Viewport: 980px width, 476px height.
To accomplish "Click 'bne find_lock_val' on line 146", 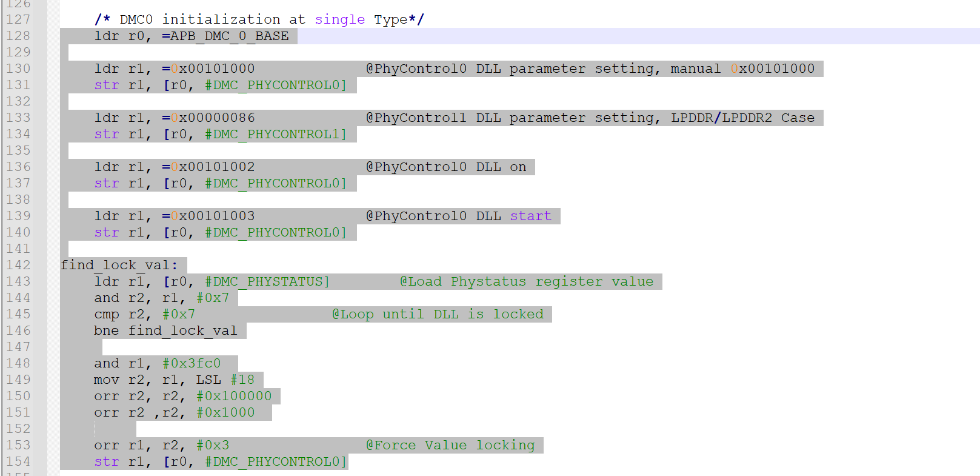I will (x=165, y=330).
